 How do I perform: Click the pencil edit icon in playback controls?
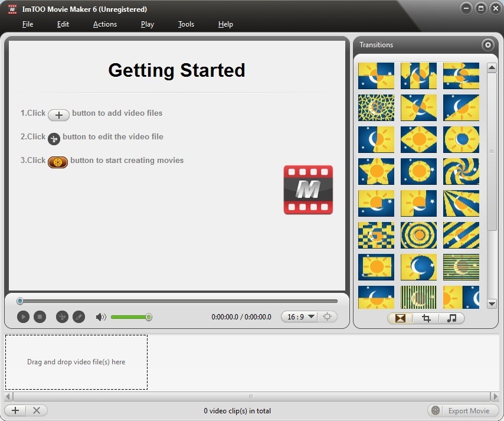click(x=79, y=316)
